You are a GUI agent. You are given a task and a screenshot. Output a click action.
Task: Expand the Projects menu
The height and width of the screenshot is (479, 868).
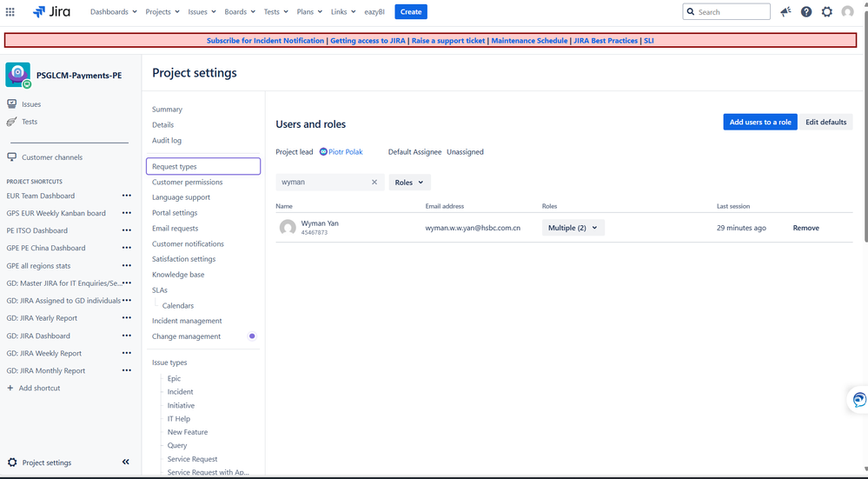[162, 11]
